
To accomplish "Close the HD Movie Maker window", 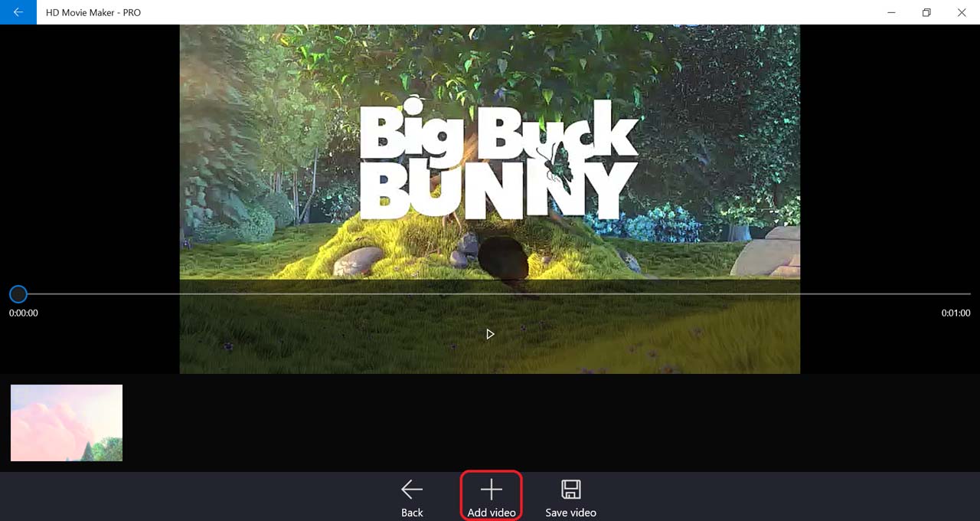I will click(962, 12).
